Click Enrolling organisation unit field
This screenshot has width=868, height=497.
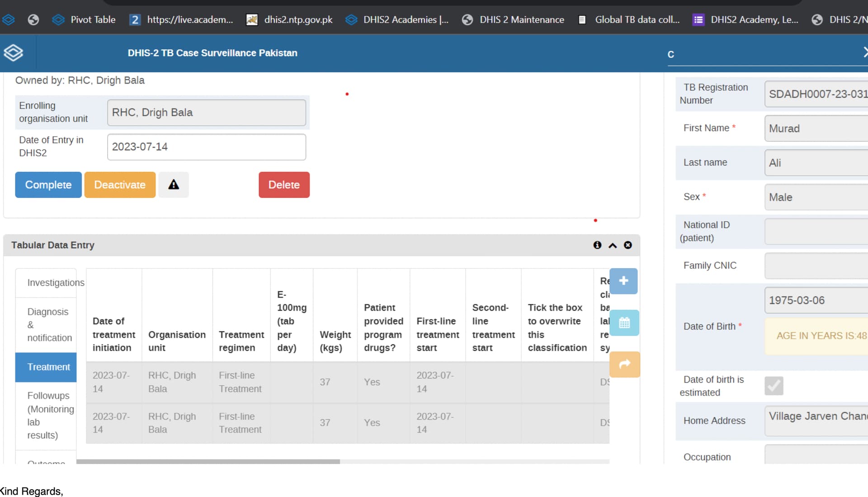(206, 113)
